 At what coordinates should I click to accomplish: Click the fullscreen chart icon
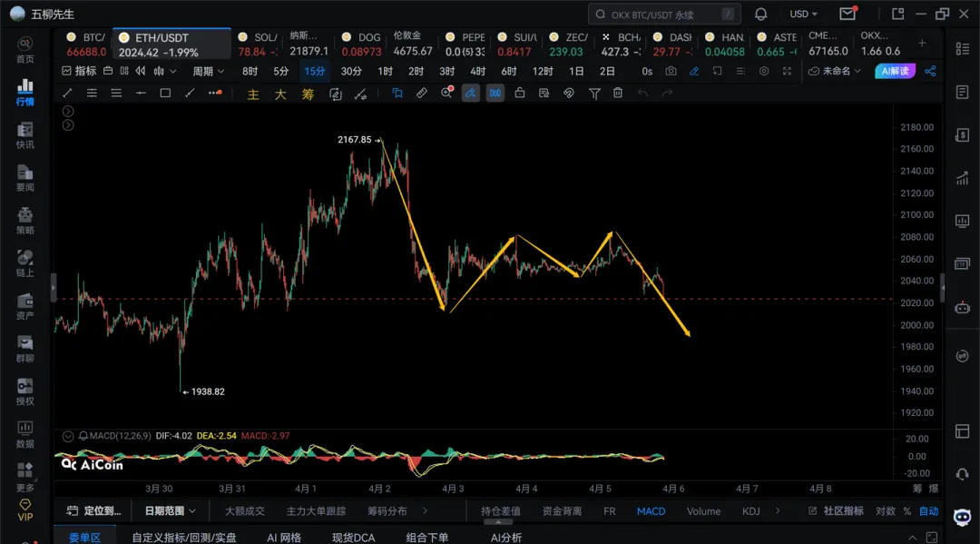(787, 71)
